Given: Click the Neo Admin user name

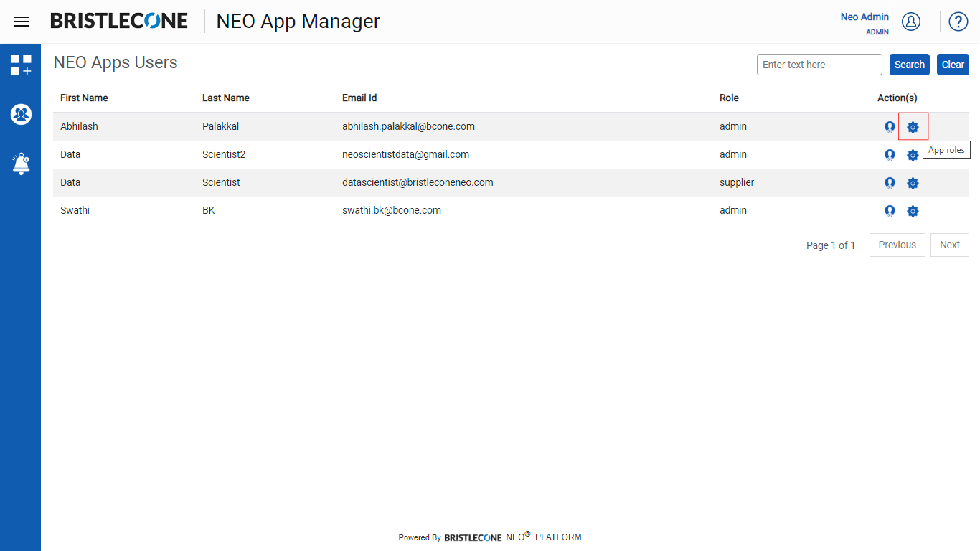Looking at the screenshot, I should click(x=864, y=17).
